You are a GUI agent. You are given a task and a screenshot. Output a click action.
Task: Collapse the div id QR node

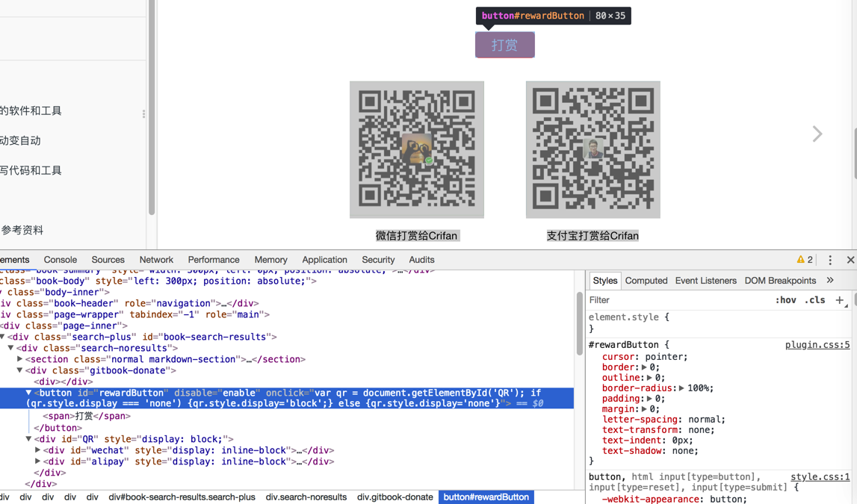pyautogui.click(x=28, y=439)
